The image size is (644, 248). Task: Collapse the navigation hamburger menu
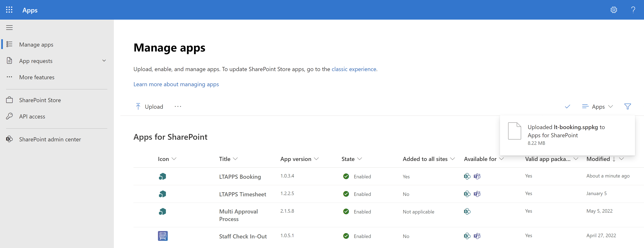point(9,28)
